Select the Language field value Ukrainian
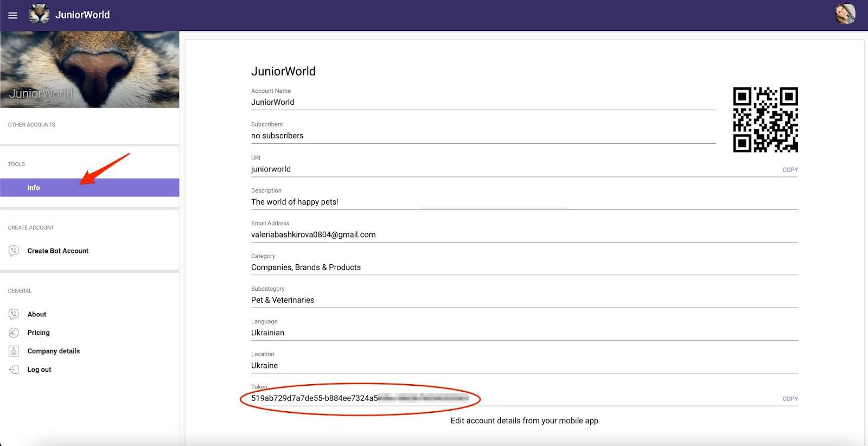Viewport: 868px width, 446px height. [267, 333]
